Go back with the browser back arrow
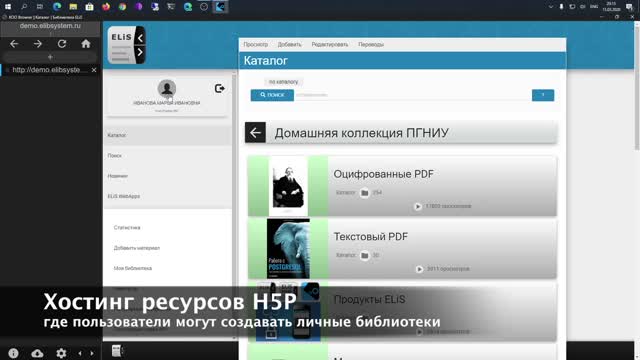The width and height of the screenshot is (640, 360). [x=14, y=44]
